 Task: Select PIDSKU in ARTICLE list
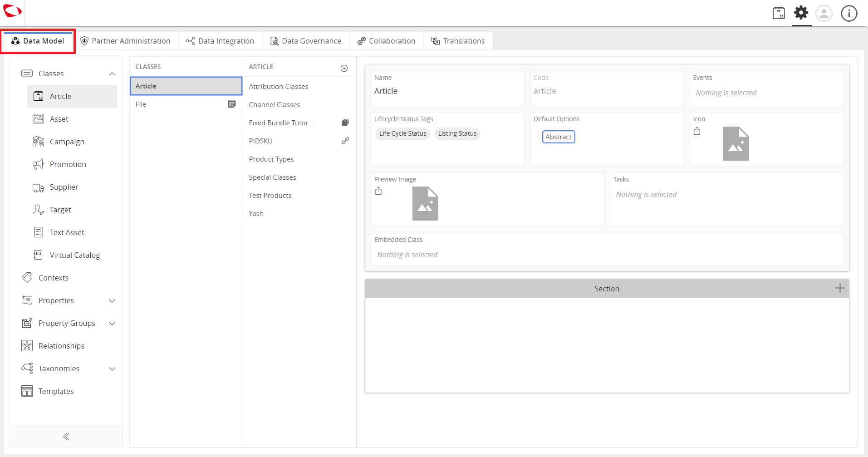click(299, 141)
